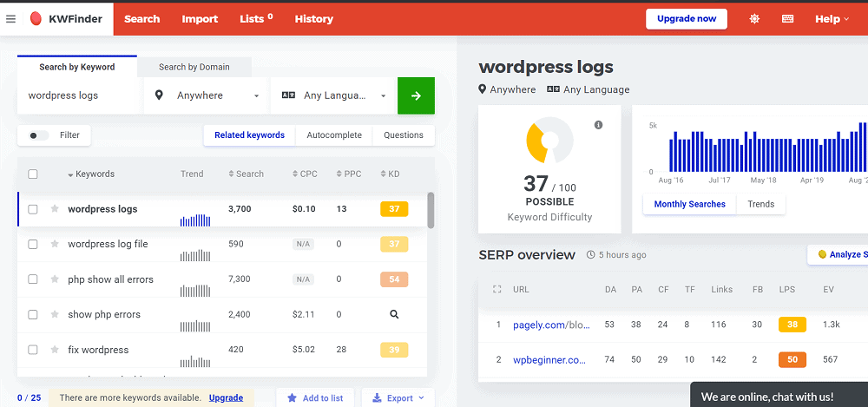Image resolution: width=868 pixels, height=407 pixels.
Task: Click the Add to list button
Action: tap(316, 397)
